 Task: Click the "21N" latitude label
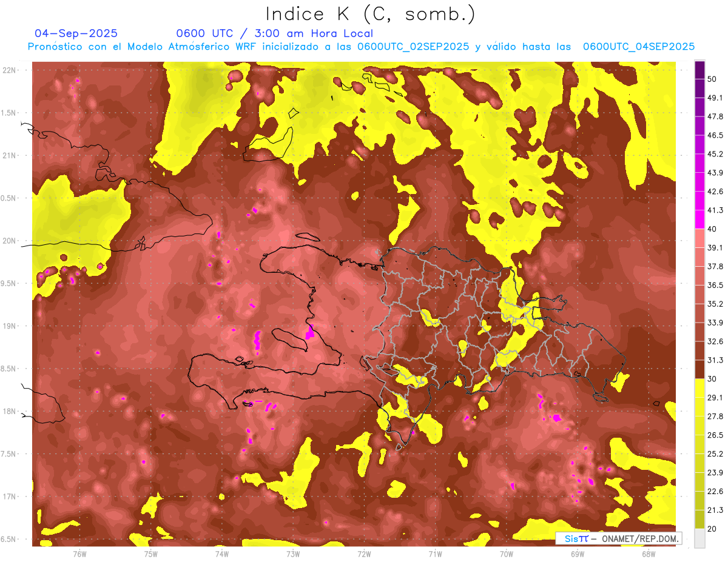[x=10, y=156]
